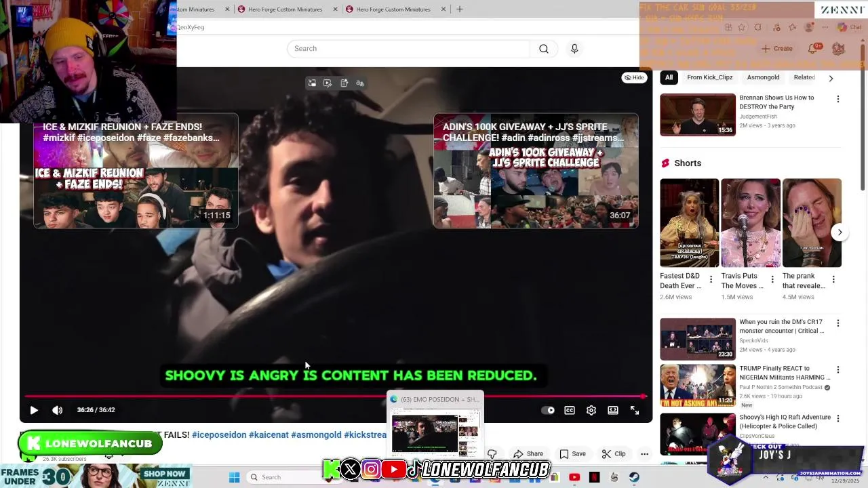Open DM's CR17 monster encounter video
868x488 pixels.
click(698, 339)
